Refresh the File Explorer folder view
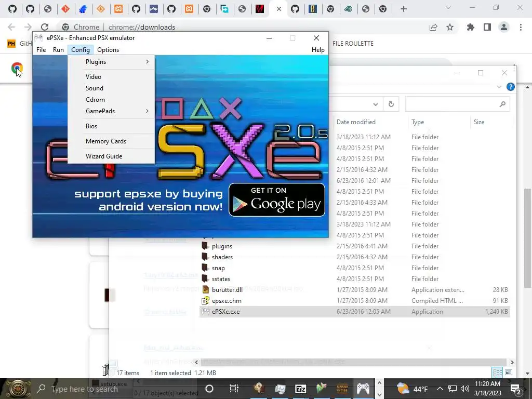The image size is (532, 399). [x=391, y=104]
